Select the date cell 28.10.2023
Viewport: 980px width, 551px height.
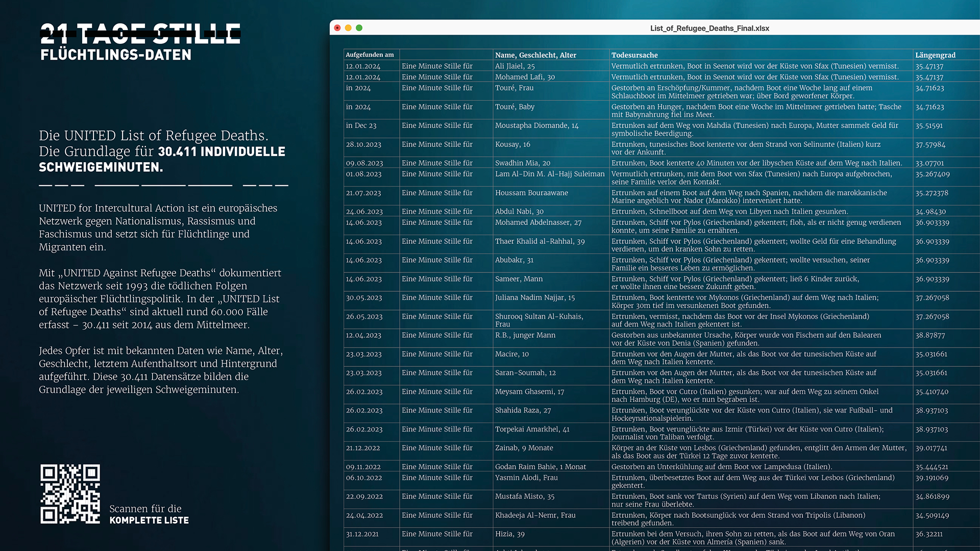[x=363, y=145]
